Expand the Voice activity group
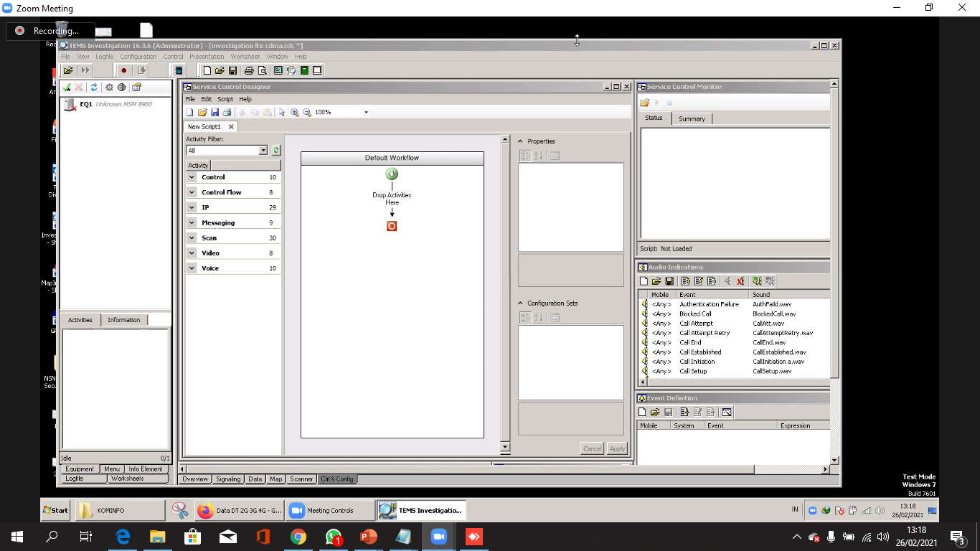This screenshot has width=980, height=551. pos(192,268)
